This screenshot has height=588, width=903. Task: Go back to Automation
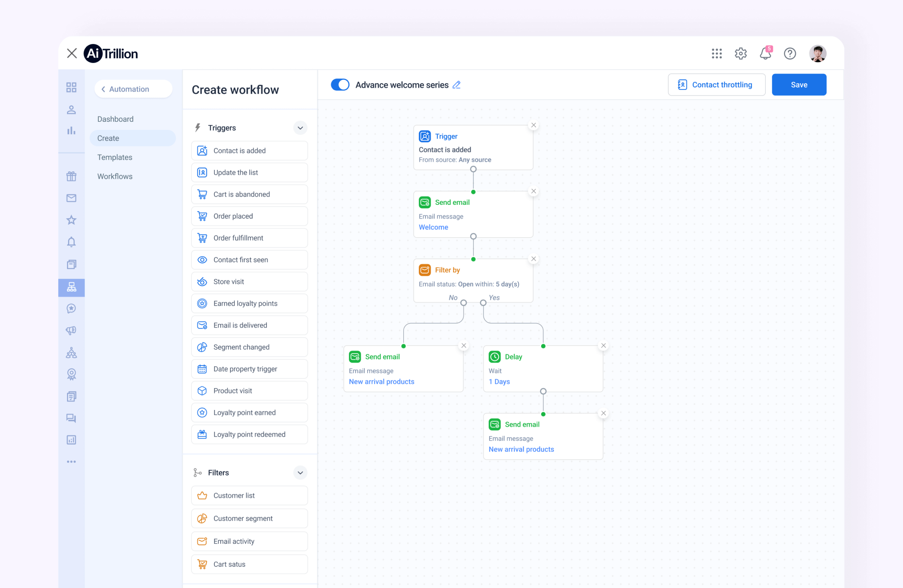pyautogui.click(x=133, y=89)
